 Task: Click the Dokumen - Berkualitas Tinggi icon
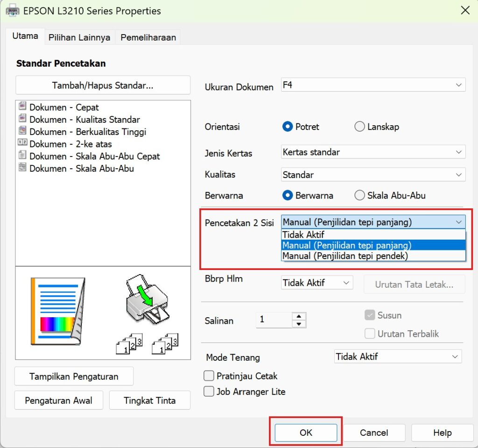pyautogui.click(x=22, y=131)
